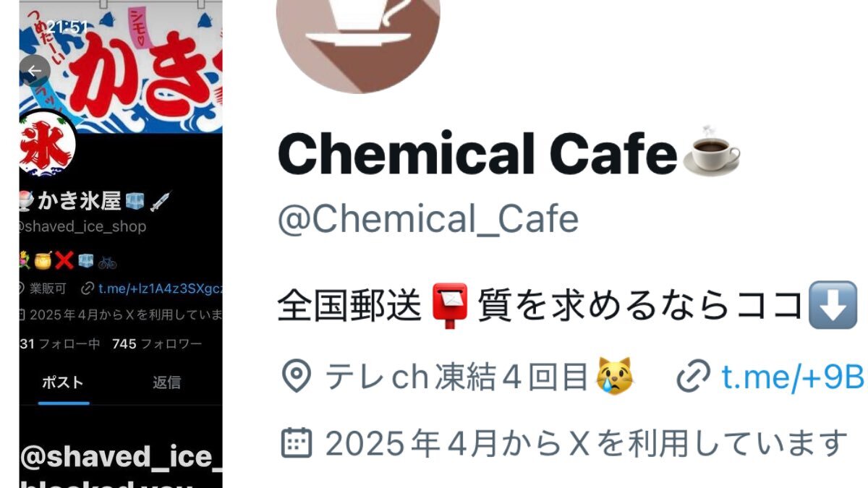This screenshot has height=488, width=868.
Task: Click the @shaved_ice_shop handle text
Action: [x=83, y=226]
